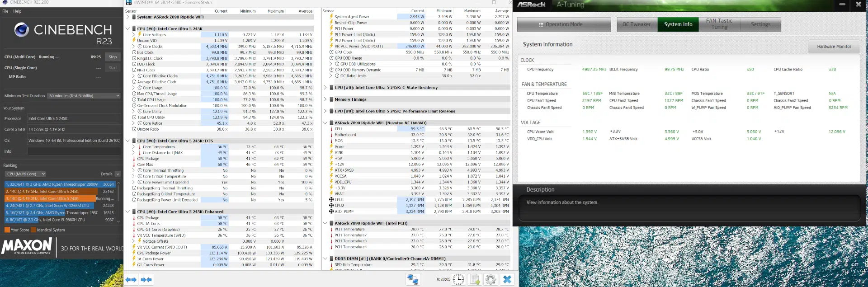Toggle ranking Details arrow in Cinebench

pos(118,174)
